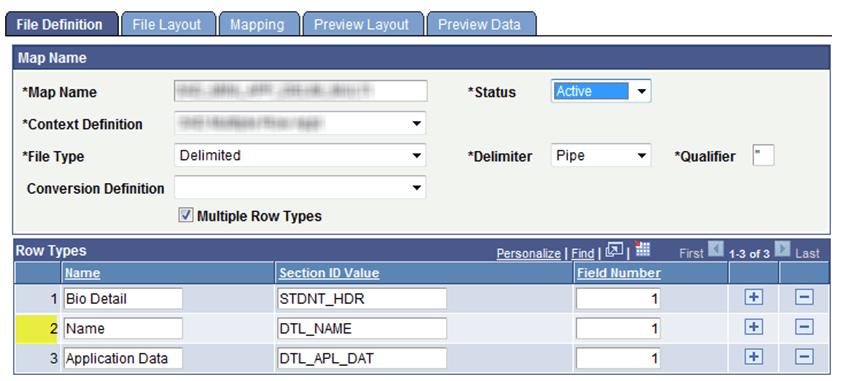
Task: Click the Find link in Row Types
Action: tap(582, 253)
